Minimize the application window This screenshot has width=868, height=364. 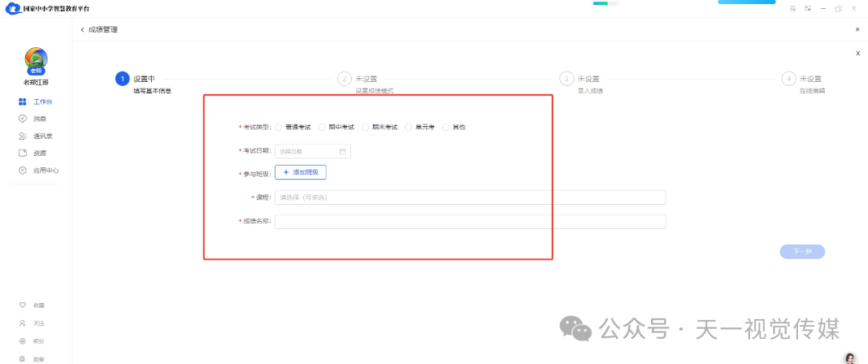[x=823, y=8]
